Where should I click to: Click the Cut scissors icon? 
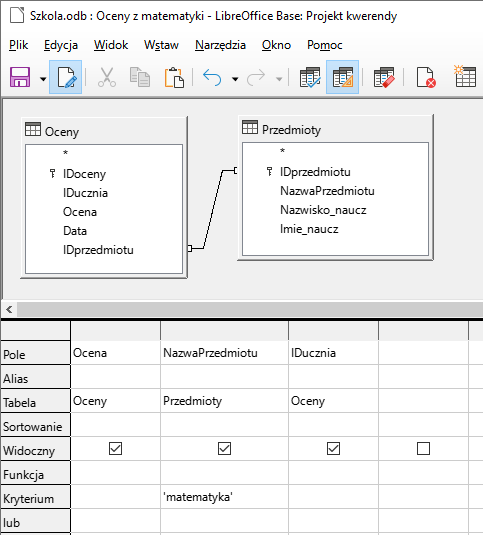pos(107,77)
